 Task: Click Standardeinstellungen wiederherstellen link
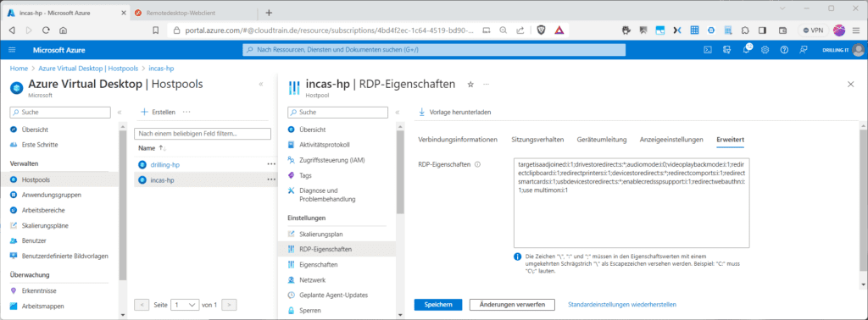(x=621, y=305)
